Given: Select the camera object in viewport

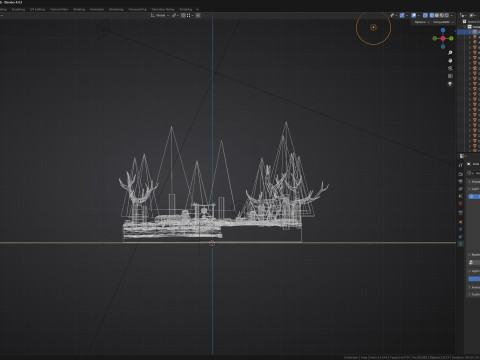Looking at the screenshot, I should [103, 29].
